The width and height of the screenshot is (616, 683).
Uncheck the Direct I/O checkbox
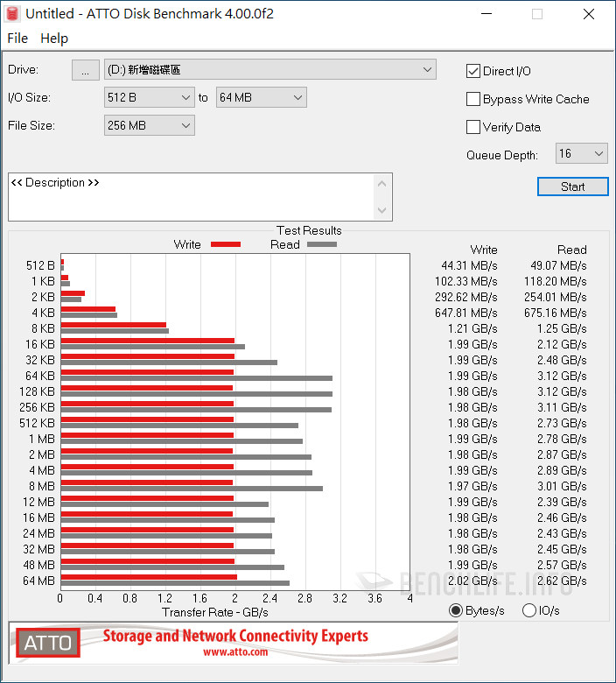473,71
